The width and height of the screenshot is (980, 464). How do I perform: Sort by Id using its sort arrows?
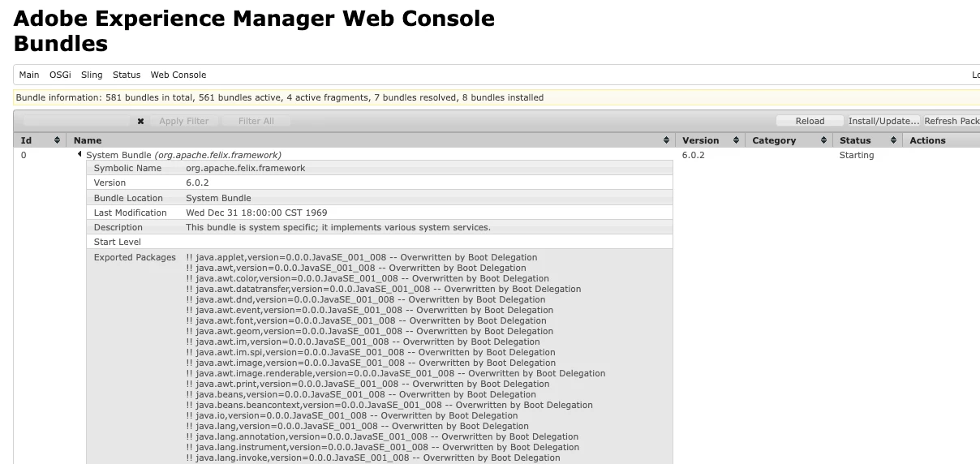(x=58, y=140)
